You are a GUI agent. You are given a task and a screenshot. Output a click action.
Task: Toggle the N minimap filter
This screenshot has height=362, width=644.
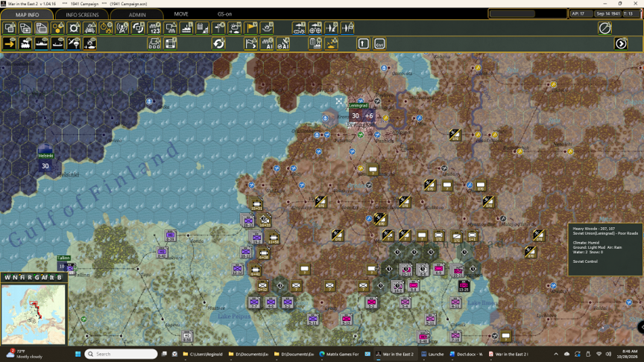(15, 277)
